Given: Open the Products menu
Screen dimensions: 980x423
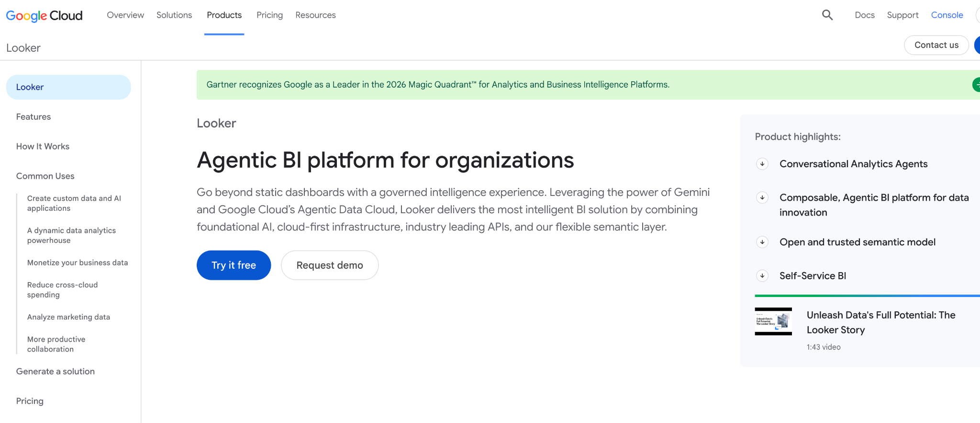Looking at the screenshot, I should click(224, 15).
